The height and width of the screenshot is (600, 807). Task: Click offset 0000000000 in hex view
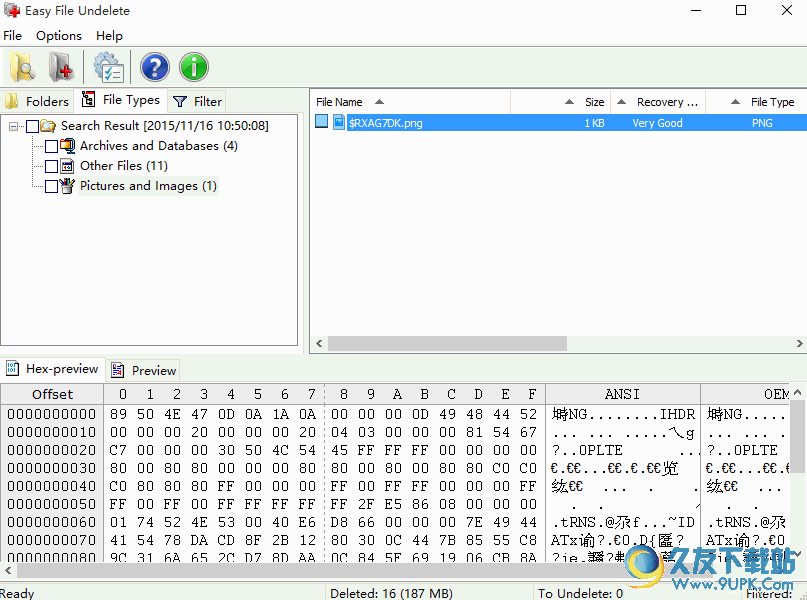pos(51,414)
